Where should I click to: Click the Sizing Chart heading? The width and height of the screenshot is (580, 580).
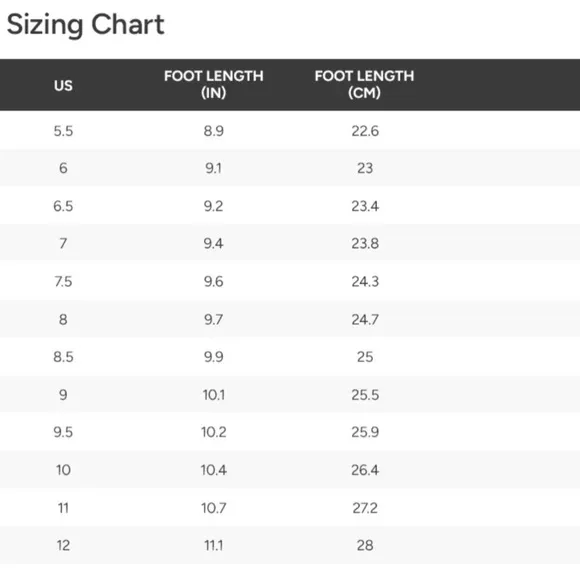85,25
